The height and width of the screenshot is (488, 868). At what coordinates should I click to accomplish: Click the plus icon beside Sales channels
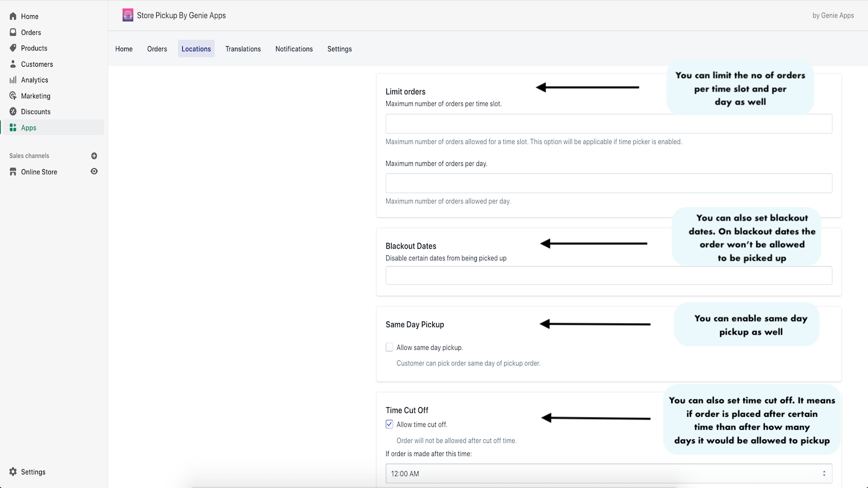94,156
